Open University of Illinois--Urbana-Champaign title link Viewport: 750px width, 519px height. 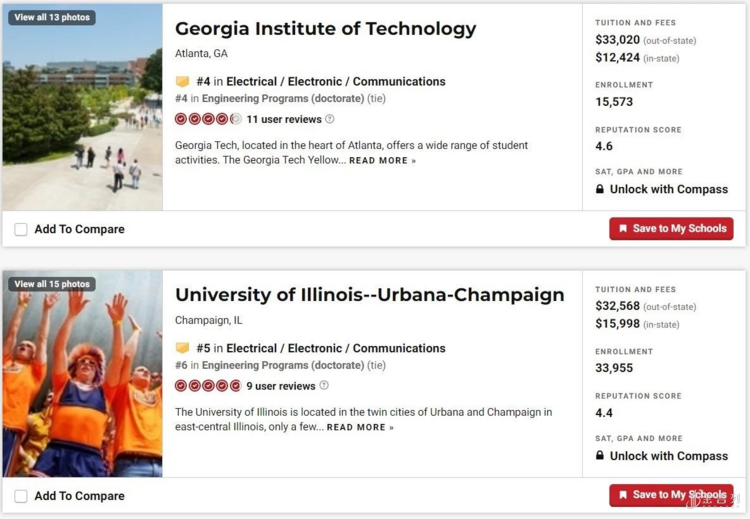(369, 295)
